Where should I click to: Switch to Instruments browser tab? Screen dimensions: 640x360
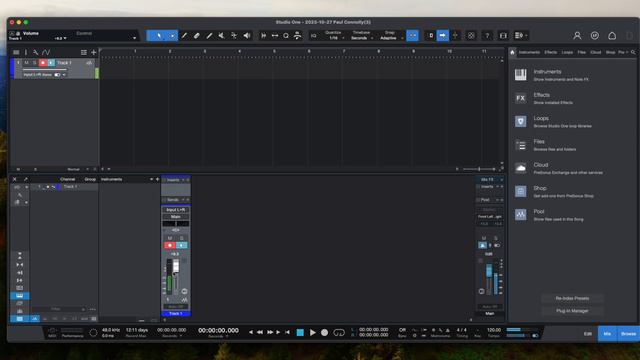529,52
